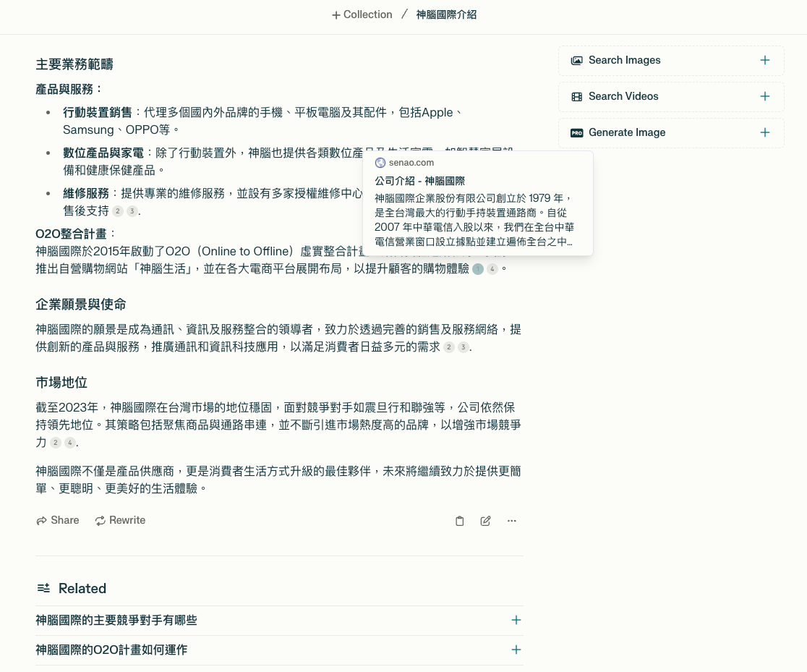Expand Search Videos with its plus sign
This screenshot has width=807, height=672.
point(765,97)
